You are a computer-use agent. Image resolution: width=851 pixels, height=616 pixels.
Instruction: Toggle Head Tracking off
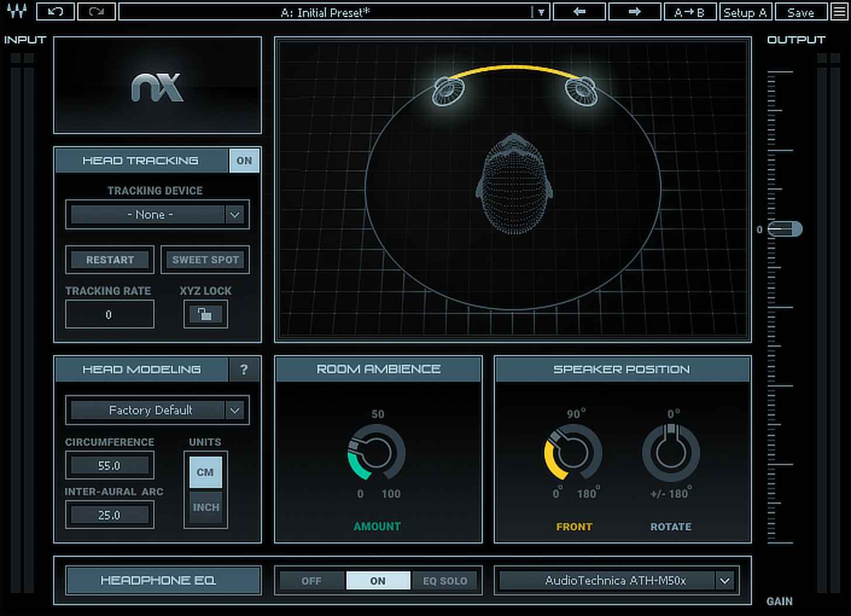point(244,160)
